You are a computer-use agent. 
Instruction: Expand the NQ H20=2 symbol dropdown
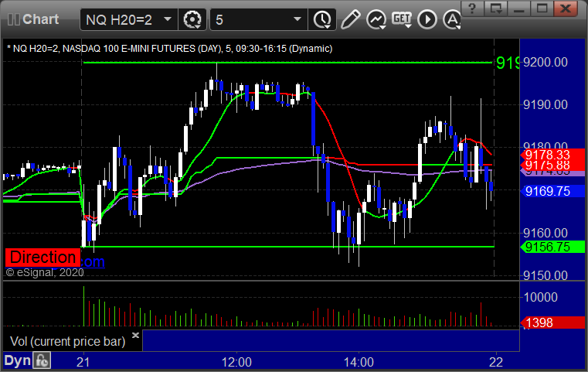pyautogui.click(x=168, y=19)
